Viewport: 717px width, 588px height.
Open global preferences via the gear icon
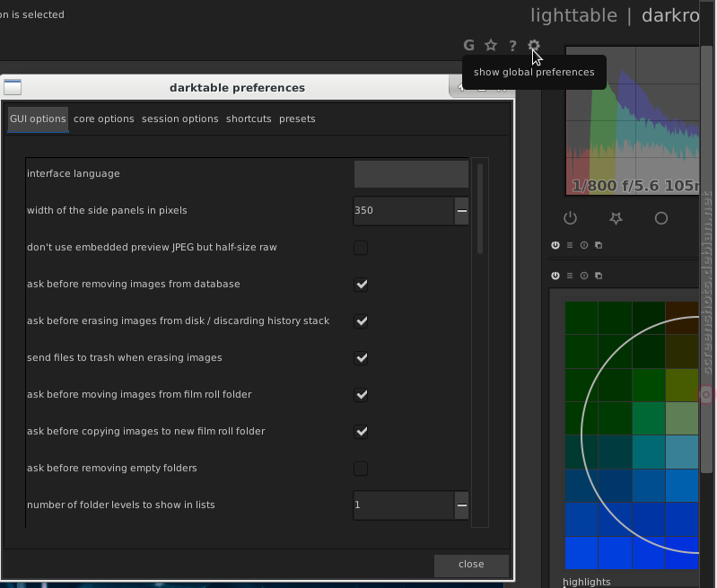[x=534, y=45]
